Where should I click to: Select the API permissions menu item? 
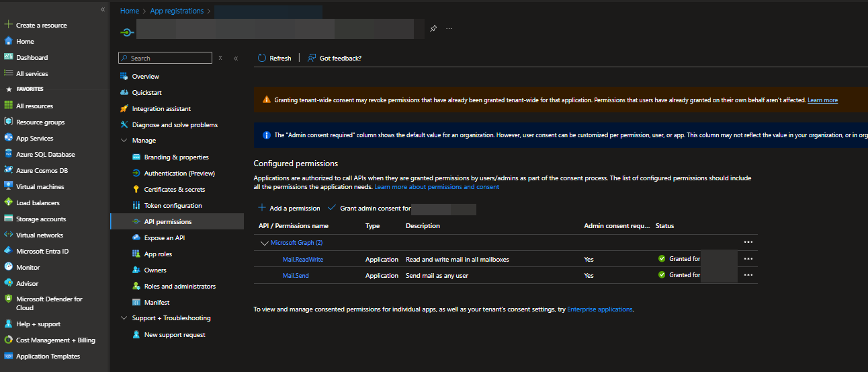167,222
